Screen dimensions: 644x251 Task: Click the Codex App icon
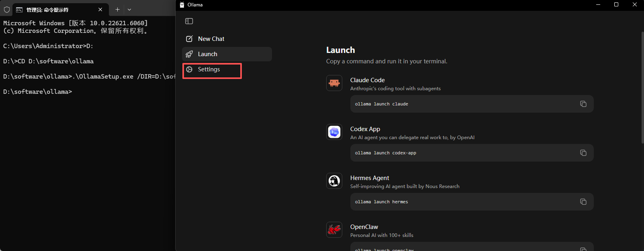[x=334, y=132]
